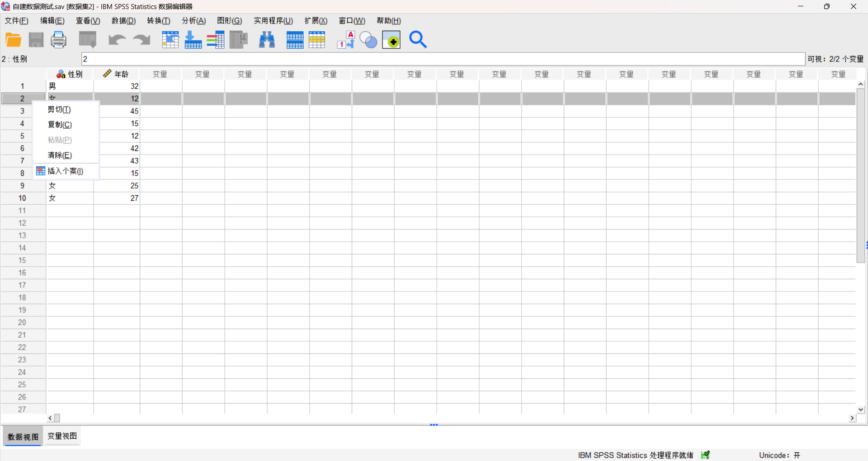The height and width of the screenshot is (461, 868).
Task: Click the vertical scrollbar thumb
Action: (x=861, y=176)
